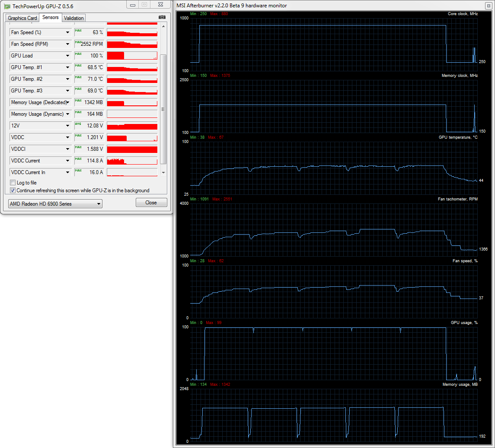Click the Fan Speed (%) red history graph
The width and height of the screenshot is (495, 448).
tap(132, 32)
